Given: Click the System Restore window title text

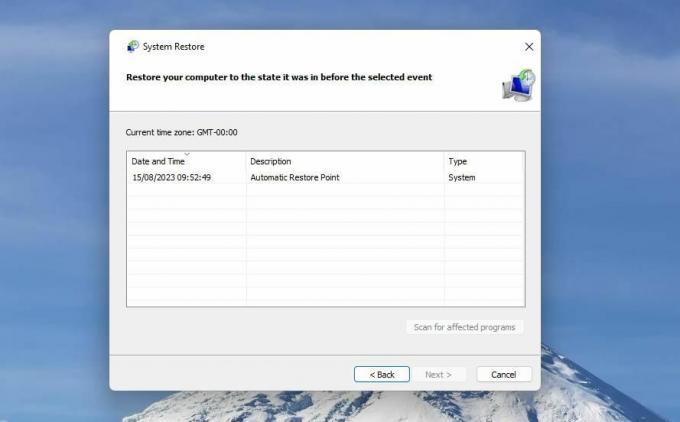Looking at the screenshot, I should pos(173,46).
